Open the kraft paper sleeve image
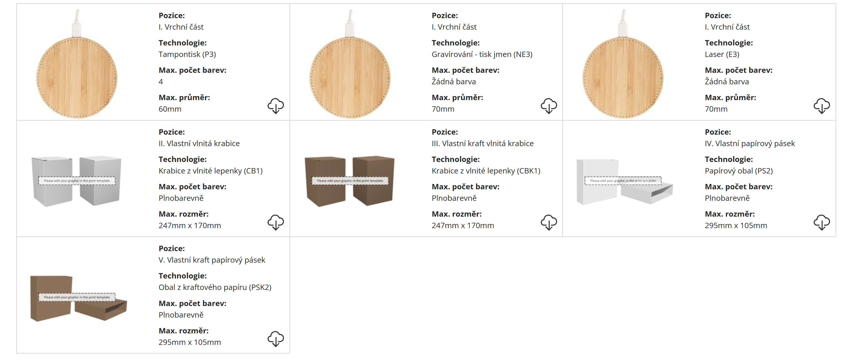Screen dimensions: 868x362 coord(78,298)
